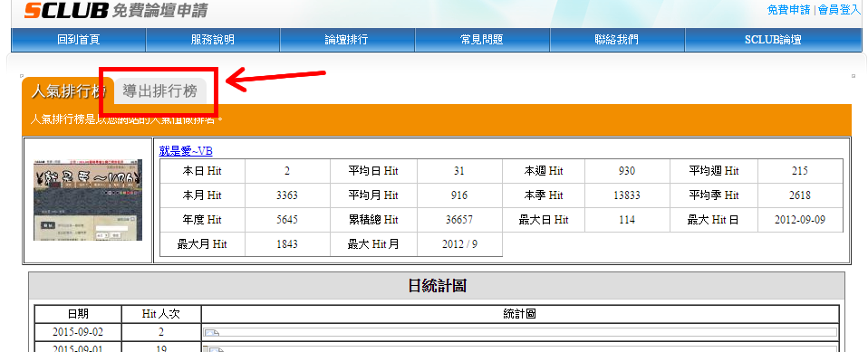Open the 就是愛~VB forum link
Viewport: 868px width, 352px height.
186,151
